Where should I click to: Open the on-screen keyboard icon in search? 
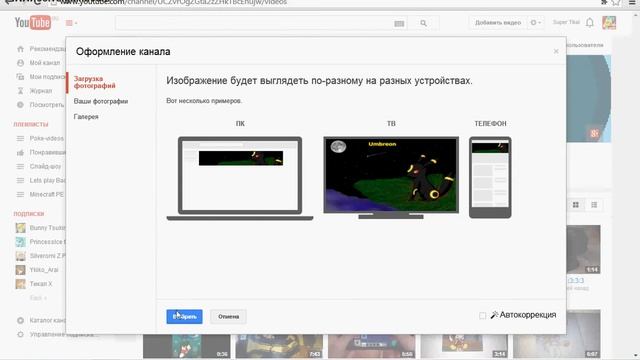pyautogui.click(x=399, y=24)
